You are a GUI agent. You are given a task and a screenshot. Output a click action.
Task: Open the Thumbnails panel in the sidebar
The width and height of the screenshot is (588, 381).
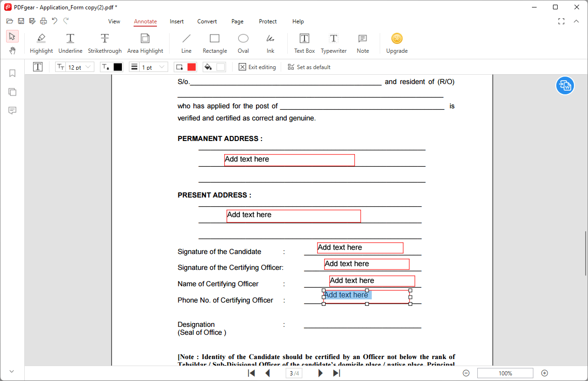coord(12,92)
